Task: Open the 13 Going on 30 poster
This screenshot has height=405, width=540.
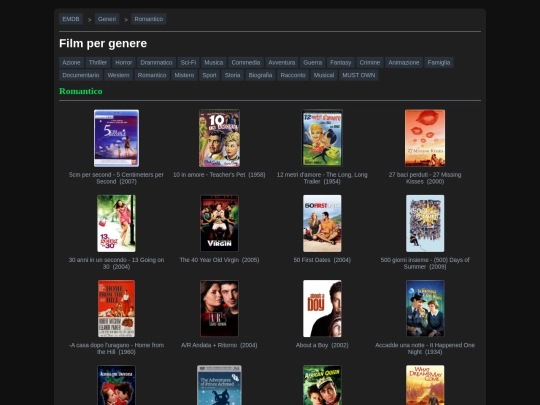Action: (x=116, y=223)
